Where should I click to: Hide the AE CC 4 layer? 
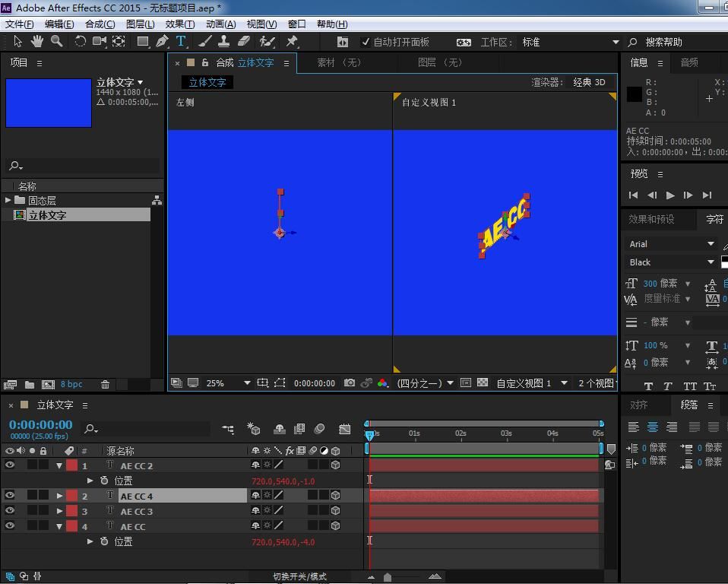[9, 495]
